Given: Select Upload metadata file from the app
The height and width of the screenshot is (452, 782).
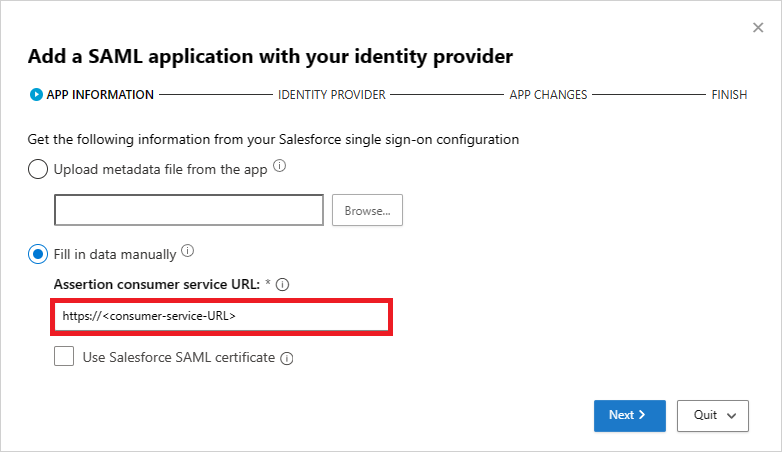Looking at the screenshot, I should [38, 169].
